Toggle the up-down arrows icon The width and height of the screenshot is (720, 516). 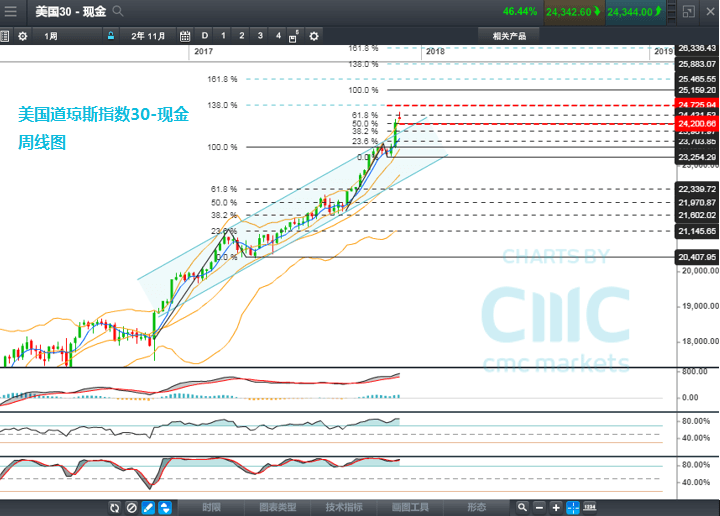165,508
